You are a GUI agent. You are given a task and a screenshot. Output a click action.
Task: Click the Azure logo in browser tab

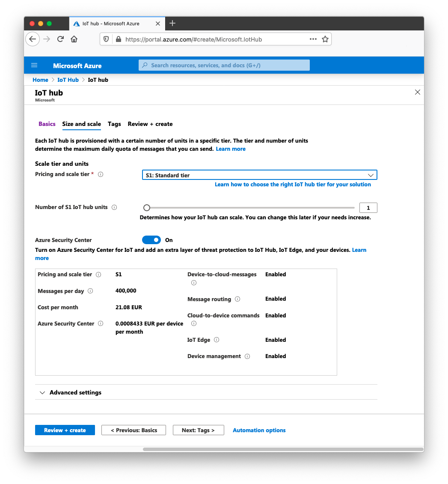pos(77,24)
